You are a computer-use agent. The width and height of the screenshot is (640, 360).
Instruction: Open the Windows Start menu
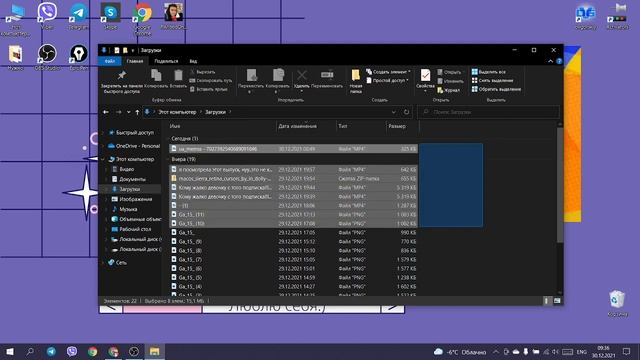click(10, 351)
